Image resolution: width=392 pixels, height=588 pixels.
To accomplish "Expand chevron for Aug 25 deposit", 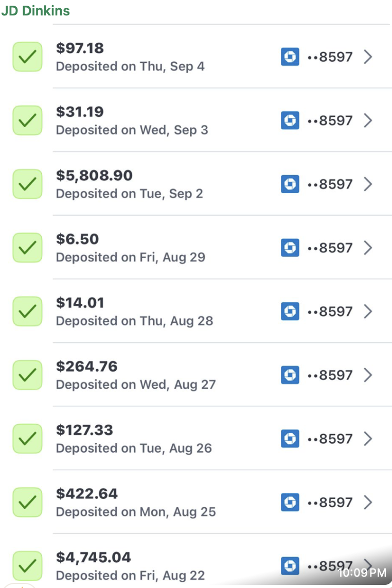I will click(x=368, y=502).
